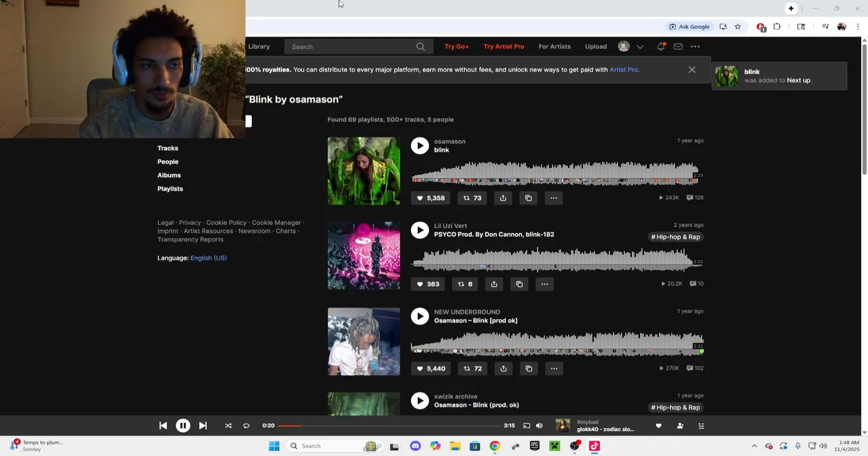This screenshot has width=868, height=456.
Task: Toggle shuffle in player bar
Action: coord(228,426)
